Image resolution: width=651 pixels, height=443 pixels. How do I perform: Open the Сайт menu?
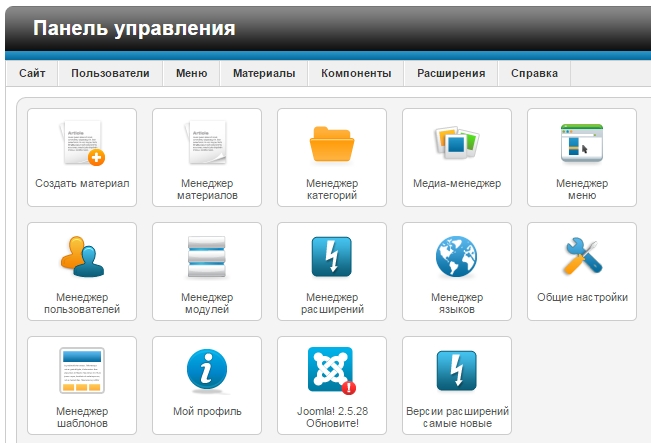click(x=32, y=73)
